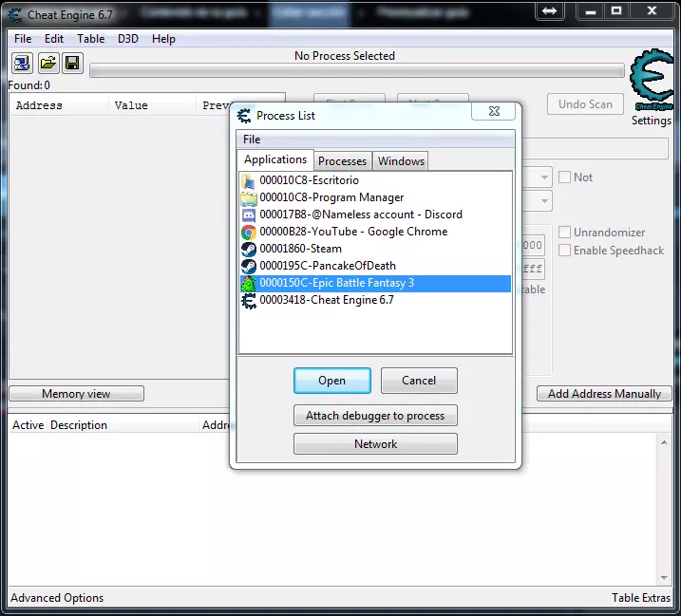
Task: Click address list scrollbar up arrow
Action: (664, 442)
